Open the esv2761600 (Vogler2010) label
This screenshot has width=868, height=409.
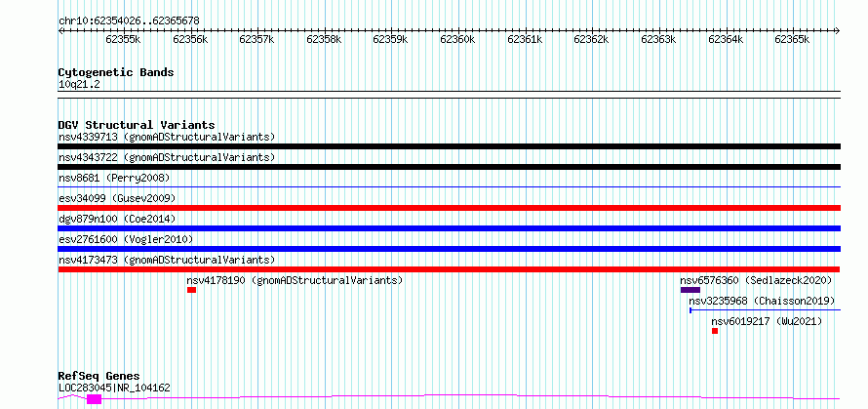[x=126, y=239]
